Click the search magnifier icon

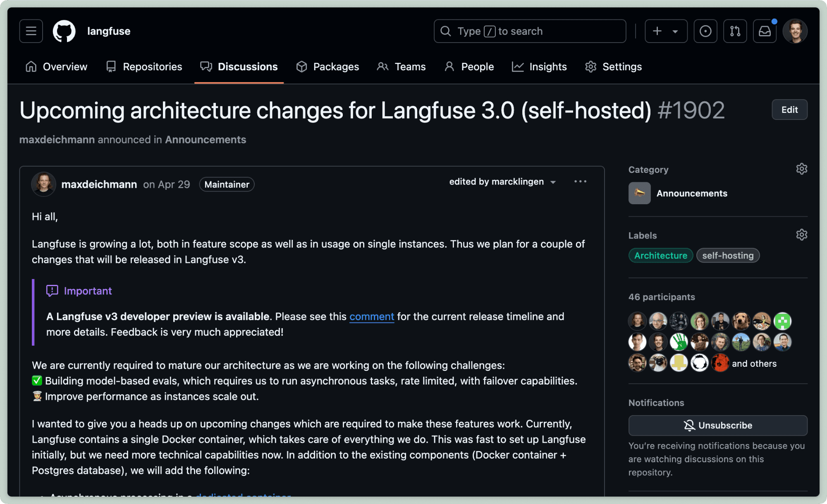445,31
